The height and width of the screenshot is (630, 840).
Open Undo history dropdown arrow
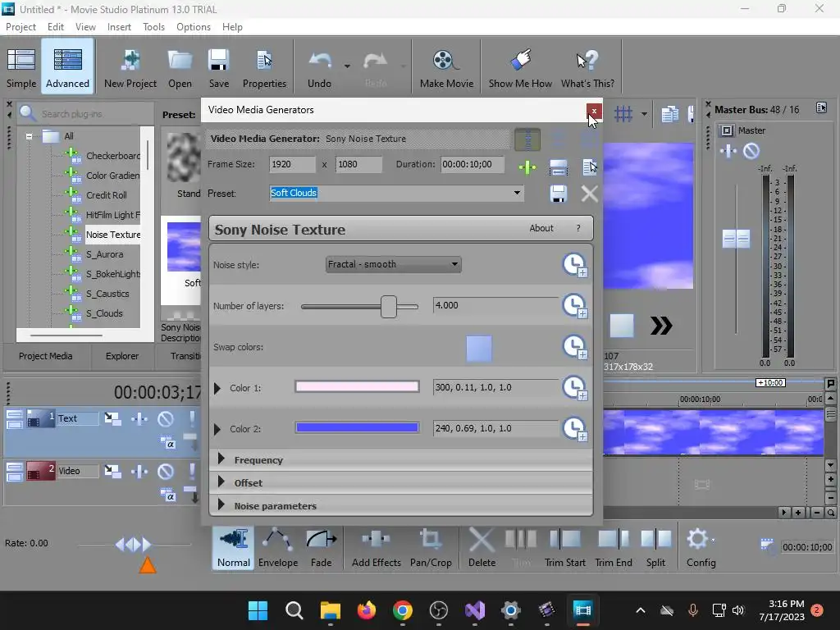347,66
